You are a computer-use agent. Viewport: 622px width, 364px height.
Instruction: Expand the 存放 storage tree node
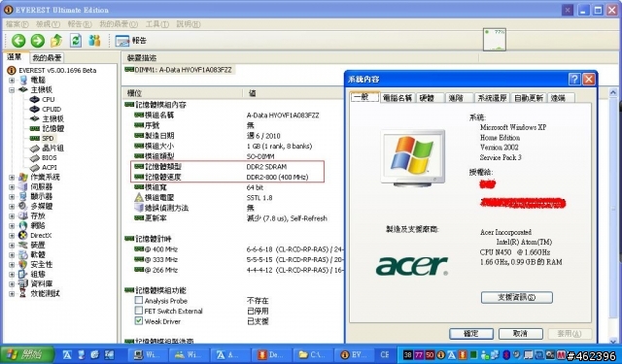tap(12, 215)
